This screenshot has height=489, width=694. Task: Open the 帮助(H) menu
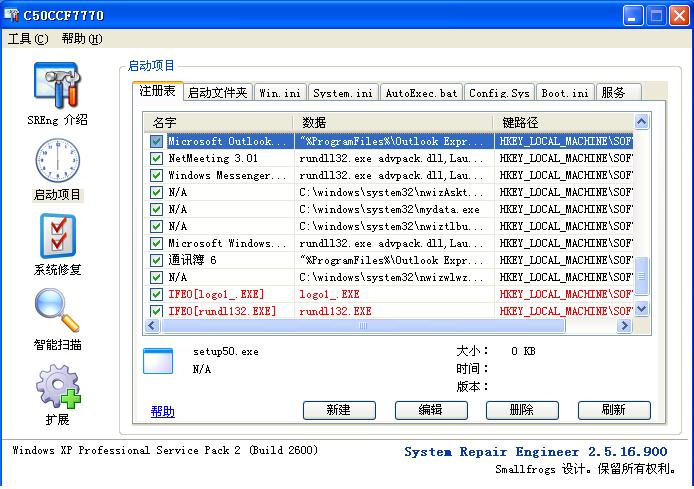pyautogui.click(x=82, y=39)
